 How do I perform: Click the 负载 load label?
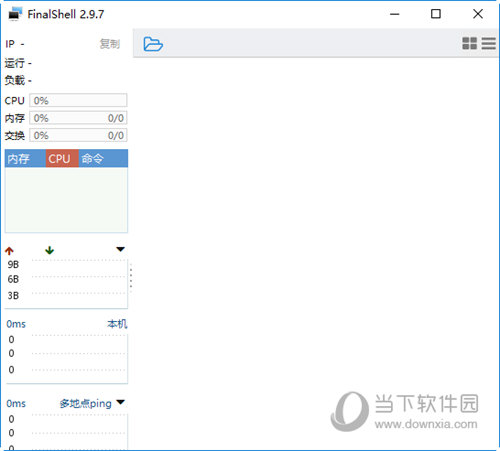[x=15, y=80]
